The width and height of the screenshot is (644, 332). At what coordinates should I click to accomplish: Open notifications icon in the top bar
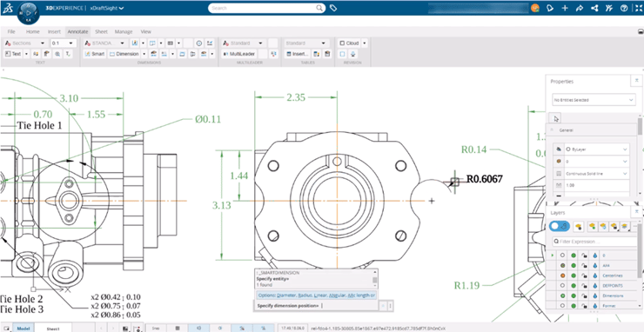(x=549, y=8)
